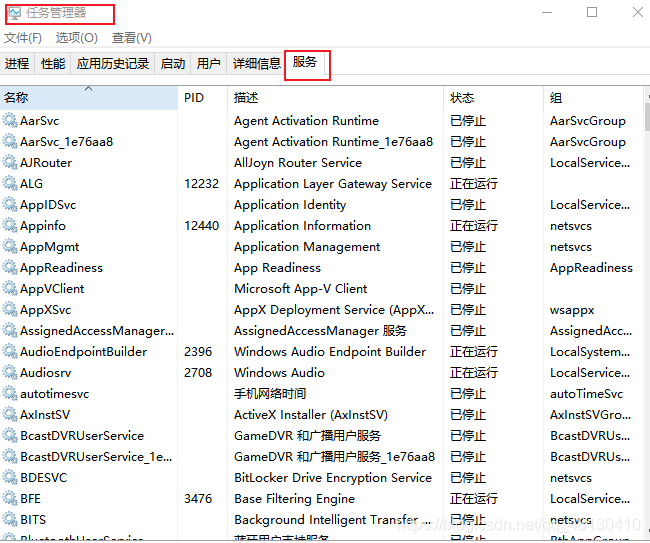Click description 手机网络时间
Screen dimensions: 650x543
[270, 393]
